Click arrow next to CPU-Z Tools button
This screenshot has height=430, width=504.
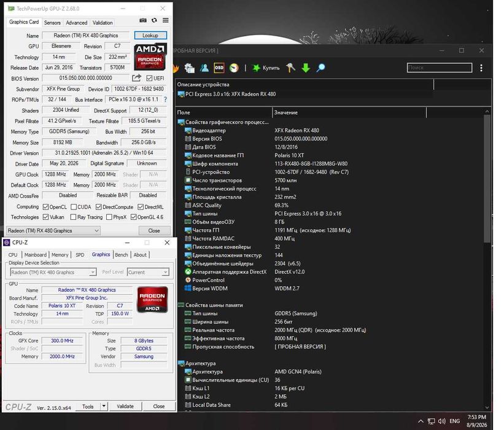coord(104,406)
